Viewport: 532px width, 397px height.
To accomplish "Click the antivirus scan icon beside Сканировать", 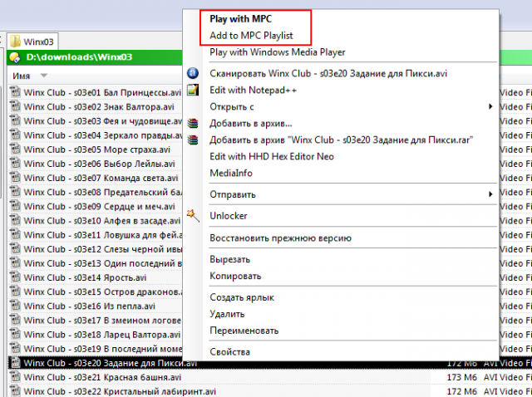I will tap(193, 73).
